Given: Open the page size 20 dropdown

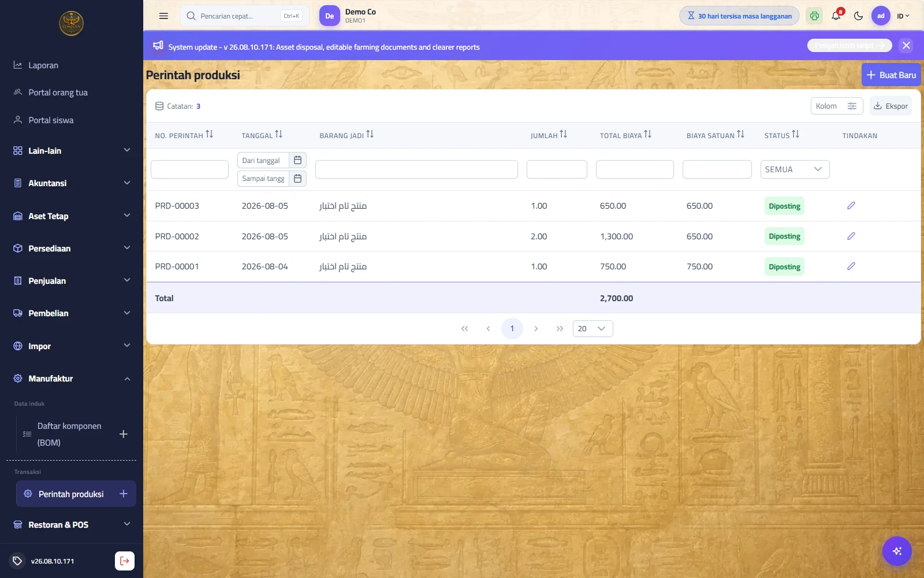Looking at the screenshot, I should 593,328.
